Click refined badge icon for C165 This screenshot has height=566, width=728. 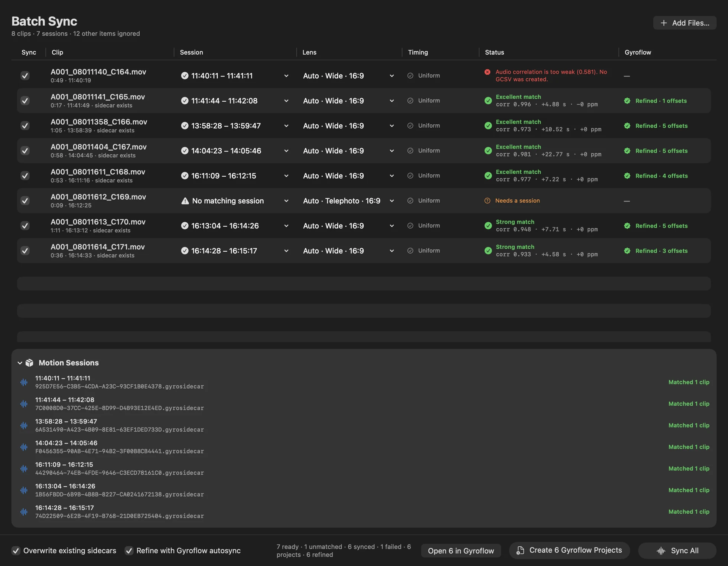click(627, 101)
